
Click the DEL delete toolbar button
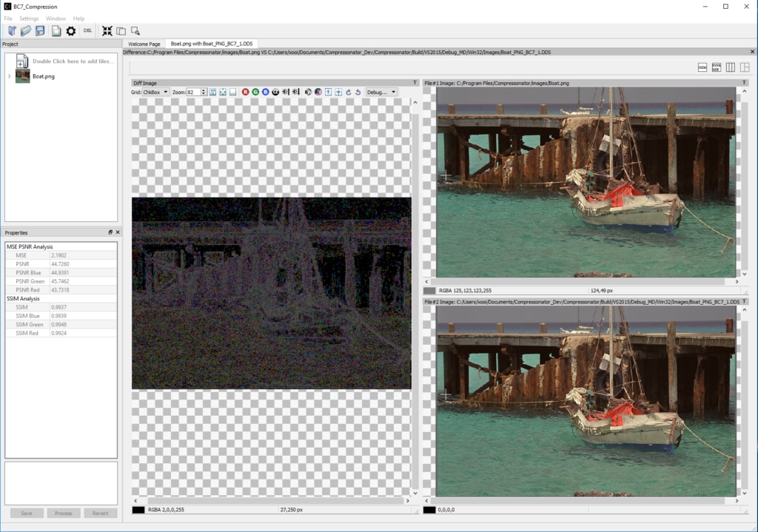[87, 30]
